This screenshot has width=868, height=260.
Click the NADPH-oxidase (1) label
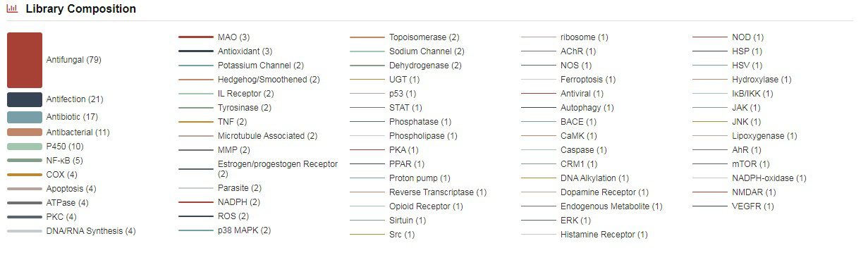769,178
